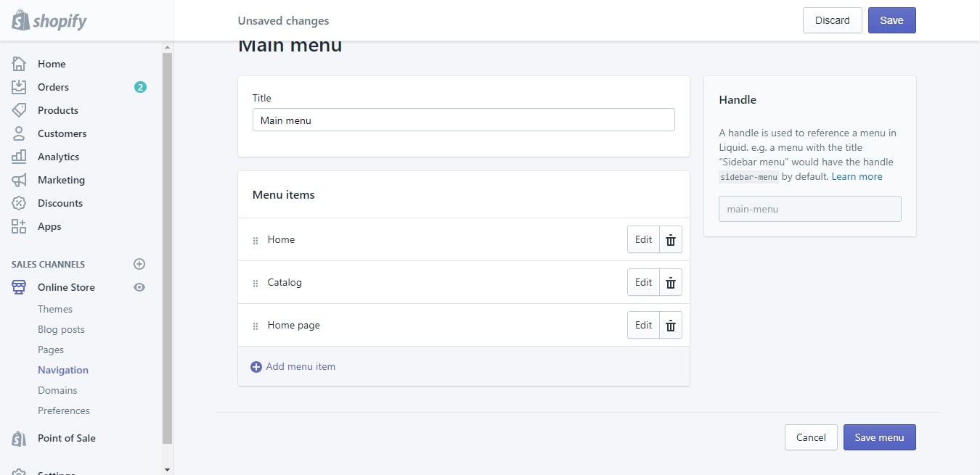Go to Blog posts submenu
The height and width of the screenshot is (475, 980).
pos(61,329)
